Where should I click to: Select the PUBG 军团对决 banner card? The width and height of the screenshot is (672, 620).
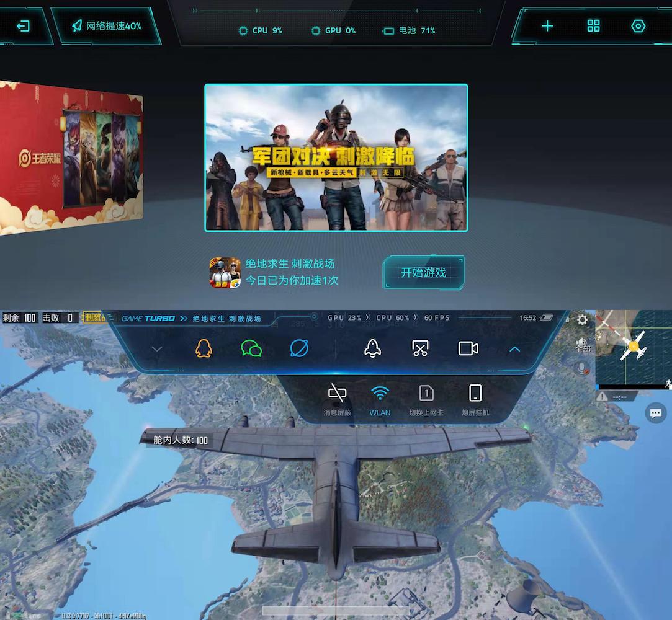[x=336, y=157]
